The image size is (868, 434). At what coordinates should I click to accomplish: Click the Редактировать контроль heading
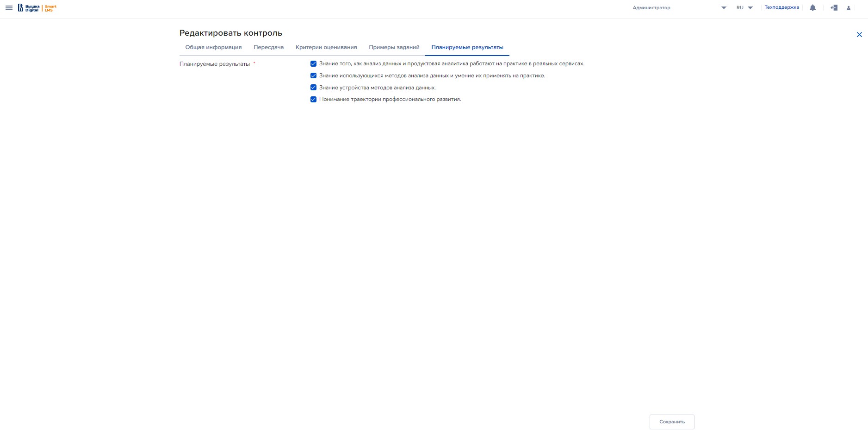click(230, 33)
